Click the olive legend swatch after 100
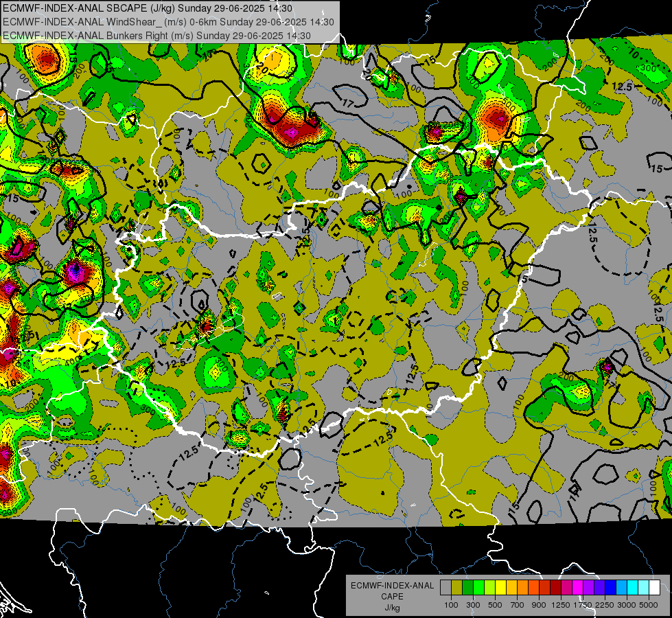672x618 pixels. [x=457, y=588]
